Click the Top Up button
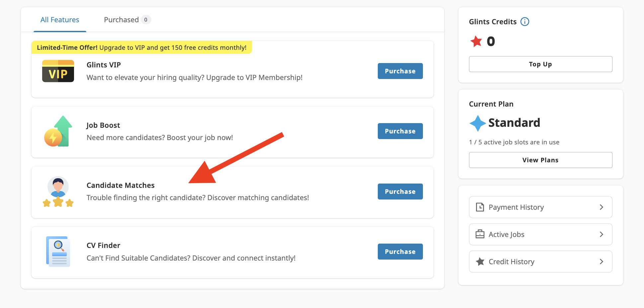The height and width of the screenshot is (308, 644). [x=540, y=64]
